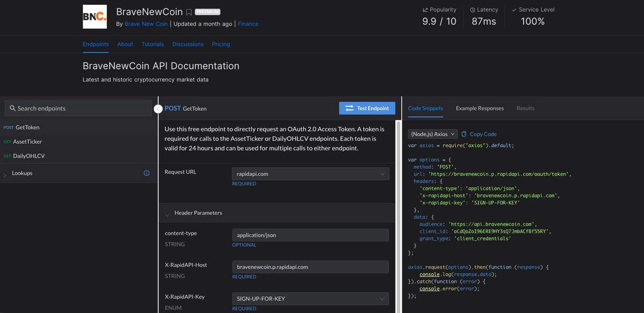This screenshot has height=313, width=644.
Task: Click the client_id value in the code
Action: click(501, 231)
